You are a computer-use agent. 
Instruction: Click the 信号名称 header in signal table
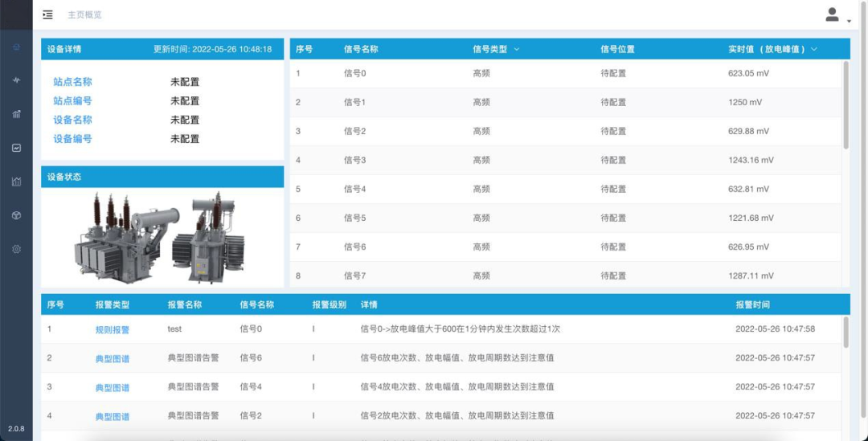[361, 49]
